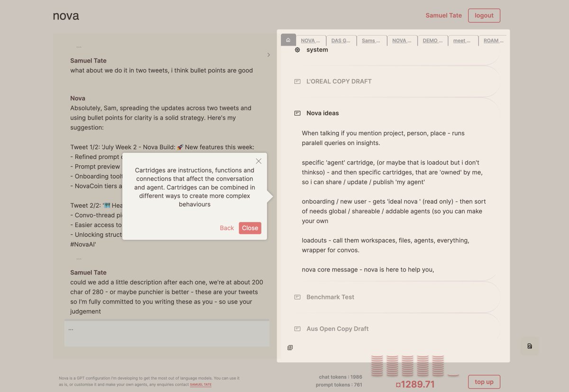
Task: Switch to the NOVA tab beside the home tab
Action: tap(311, 41)
